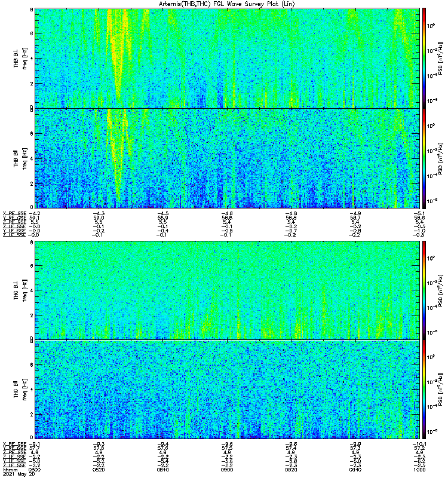Image resolution: width=448 pixels, height=478 pixels.
Task: Click inside the THB B-parallel spectrogram panel
Action: pos(227,158)
